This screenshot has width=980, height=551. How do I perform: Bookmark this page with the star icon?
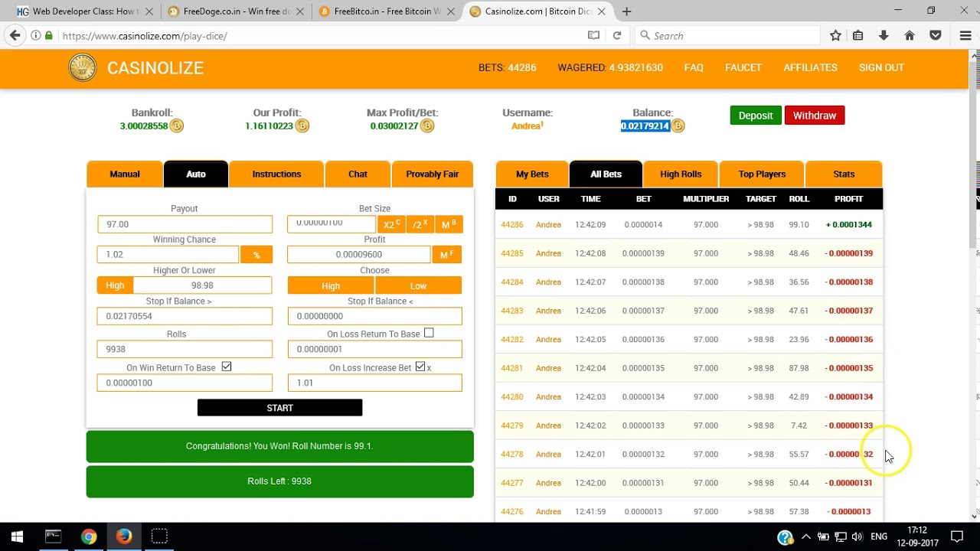[835, 36]
